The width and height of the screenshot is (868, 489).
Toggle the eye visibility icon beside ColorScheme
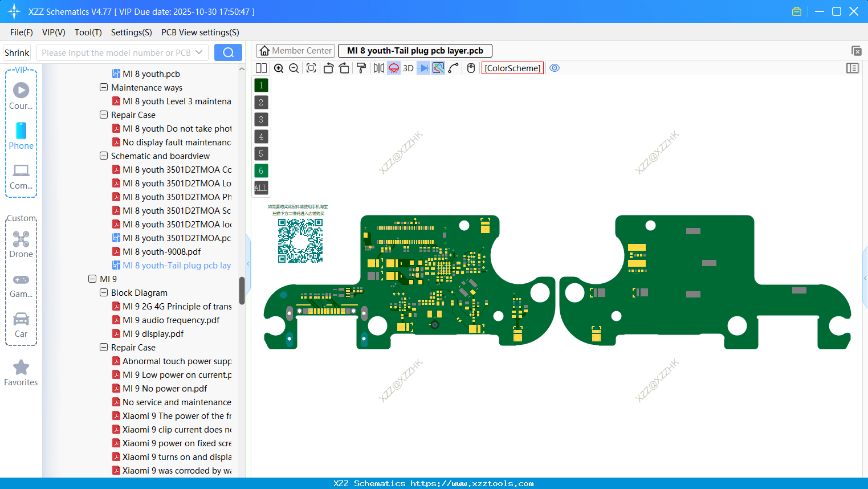(x=554, y=68)
